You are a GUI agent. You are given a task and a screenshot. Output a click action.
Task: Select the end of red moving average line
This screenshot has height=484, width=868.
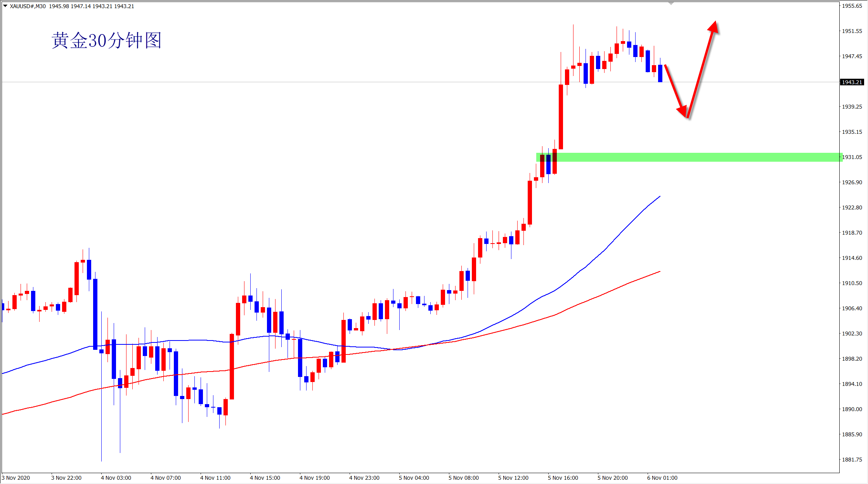[659, 271]
